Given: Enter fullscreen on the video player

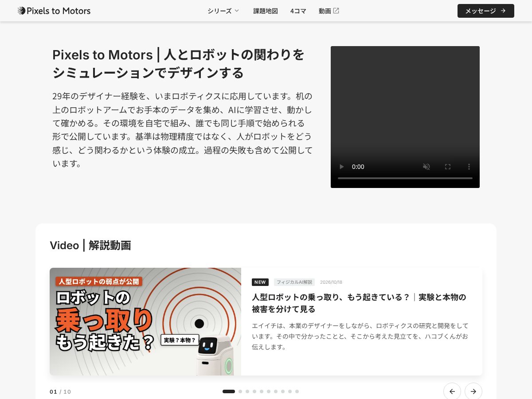Looking at the screenshot, I should [448, 167].
